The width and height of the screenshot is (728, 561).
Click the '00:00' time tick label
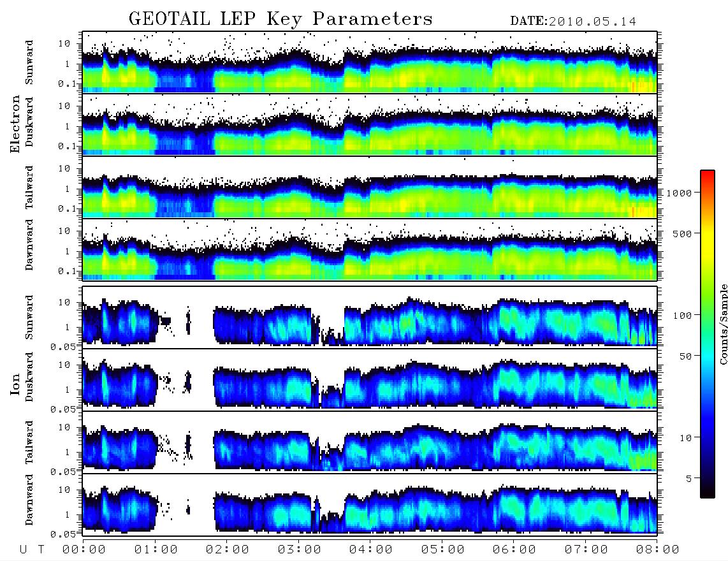(84, 550)
